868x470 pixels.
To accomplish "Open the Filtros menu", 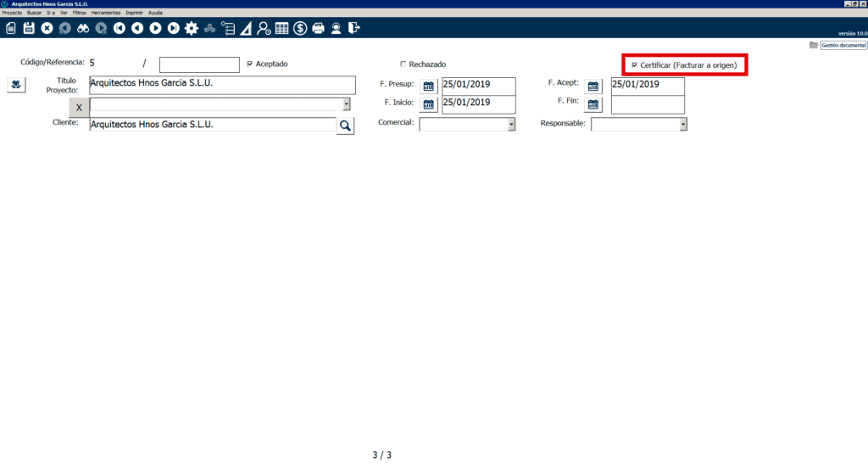I will pos(80,13).
